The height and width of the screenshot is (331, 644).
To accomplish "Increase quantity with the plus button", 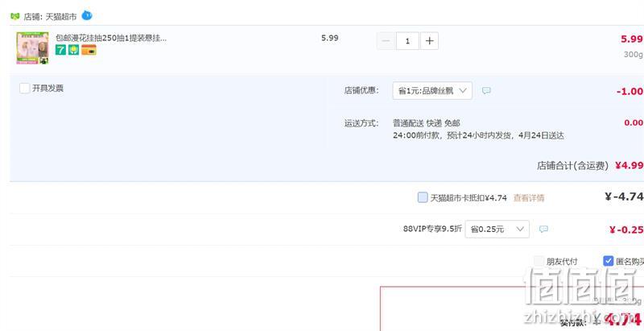I will (429, 41).
